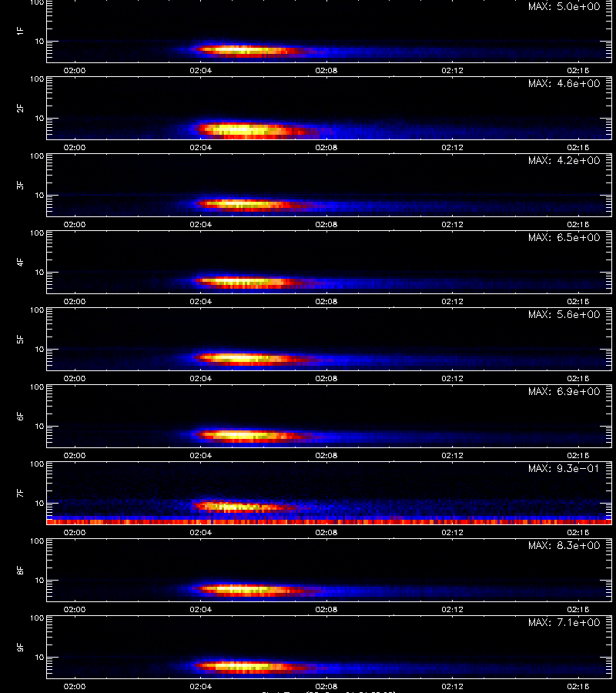The width and height of the screenshot is (616, 693).
Task: Click the 02:00 tick label below the 1F panel
Action: (75, 70)
